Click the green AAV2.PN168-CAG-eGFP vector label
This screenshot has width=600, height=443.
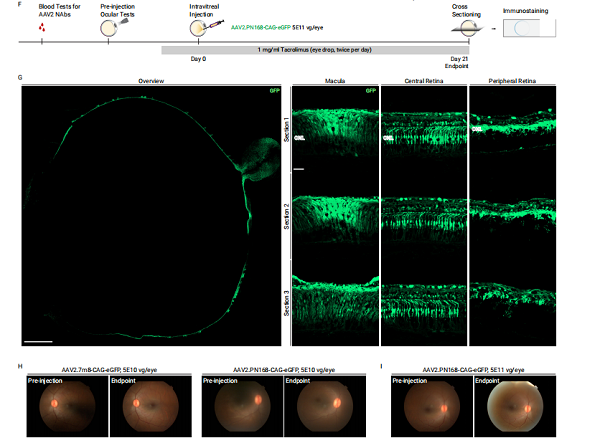coord(261,28)
